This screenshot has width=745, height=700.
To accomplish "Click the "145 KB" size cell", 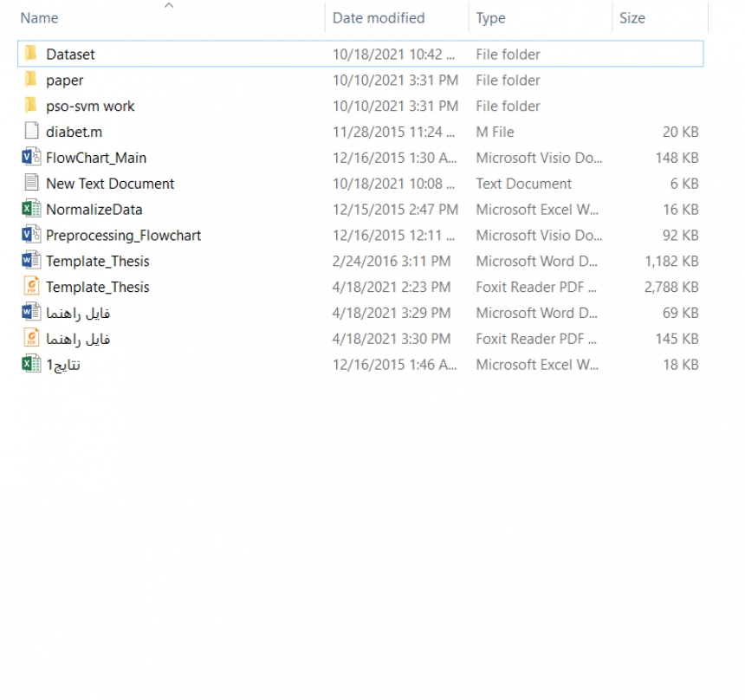I will (x=677, y=339).
